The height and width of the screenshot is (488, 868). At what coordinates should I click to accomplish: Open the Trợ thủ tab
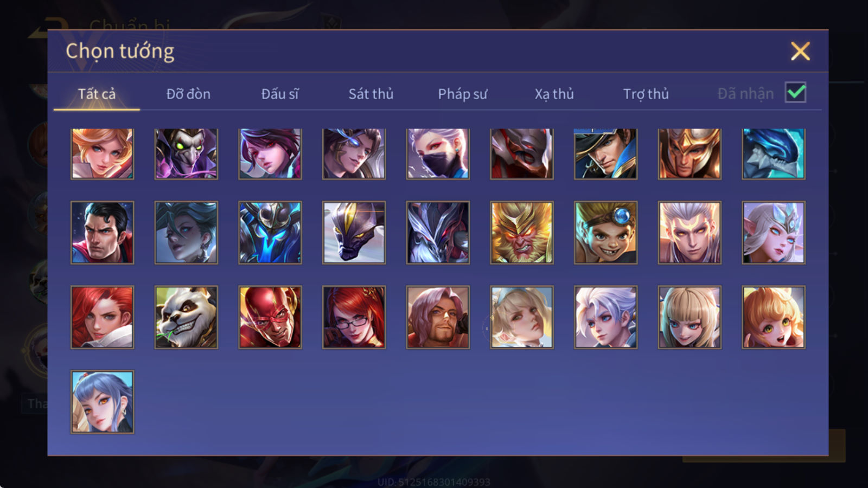646,94
